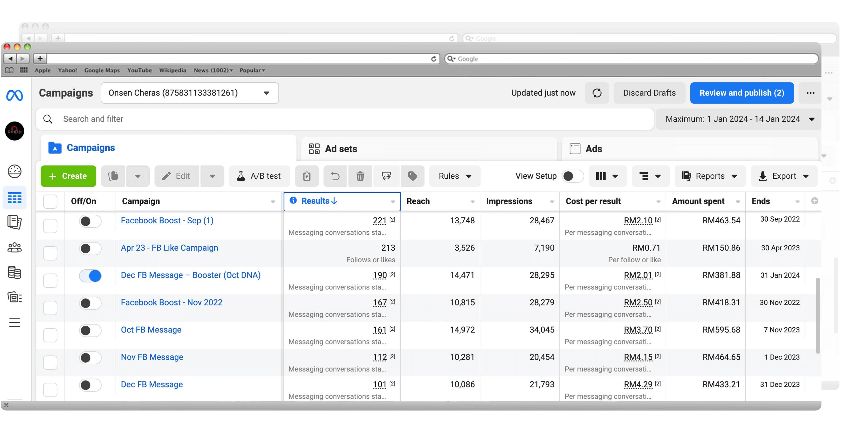Open Dec FB Message – Booster (Oct DNA) link
The width and height of the screenshot is (868, 432).
tap(191, 275)
